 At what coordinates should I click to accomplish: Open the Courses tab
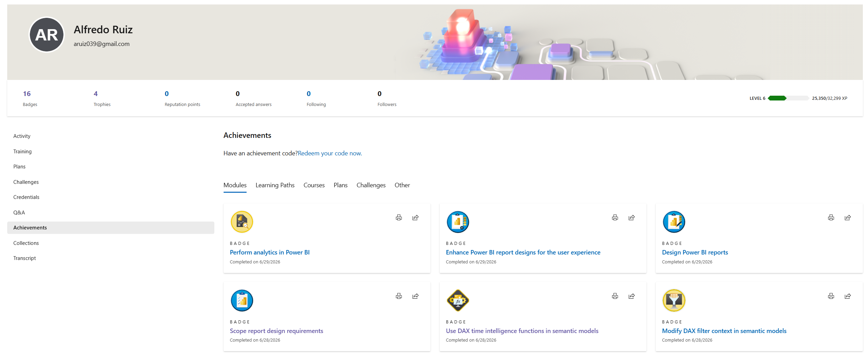[314, 185]
